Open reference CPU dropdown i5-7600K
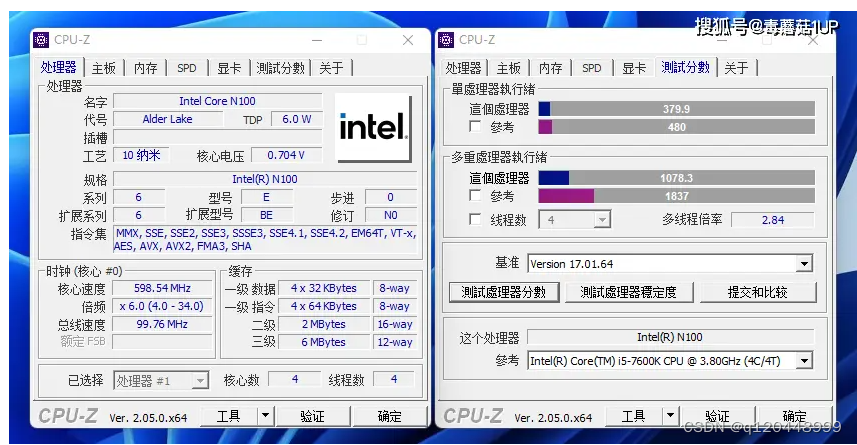Image resolution: width=857 pixels, height=445 pixels. pyautogui.click(x=804, y=361)
